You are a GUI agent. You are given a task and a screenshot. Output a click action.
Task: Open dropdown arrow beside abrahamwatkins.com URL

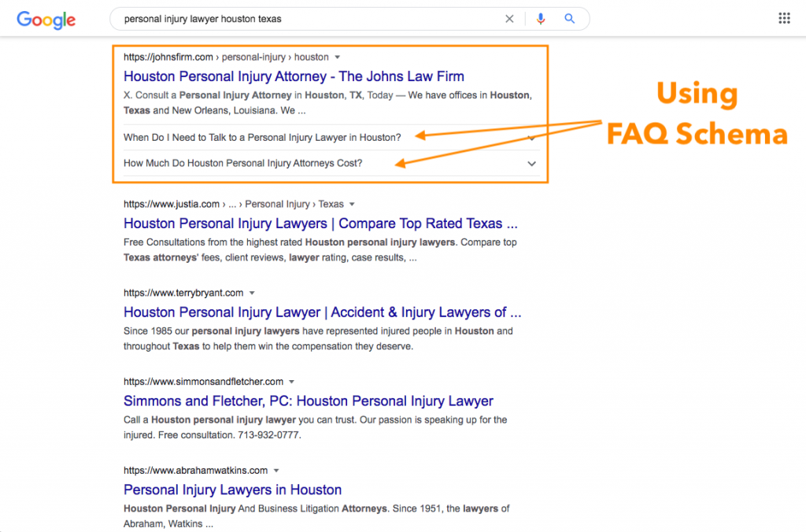coord(276,471)
